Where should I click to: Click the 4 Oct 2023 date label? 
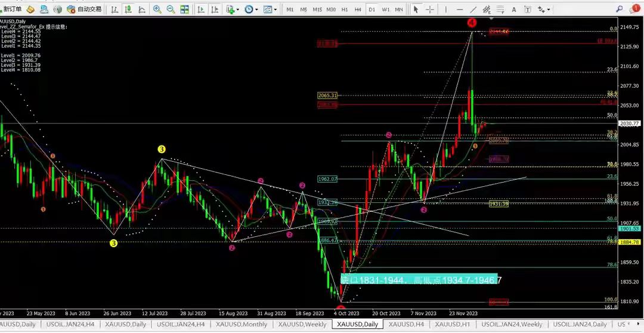click(x=348, y=313)
